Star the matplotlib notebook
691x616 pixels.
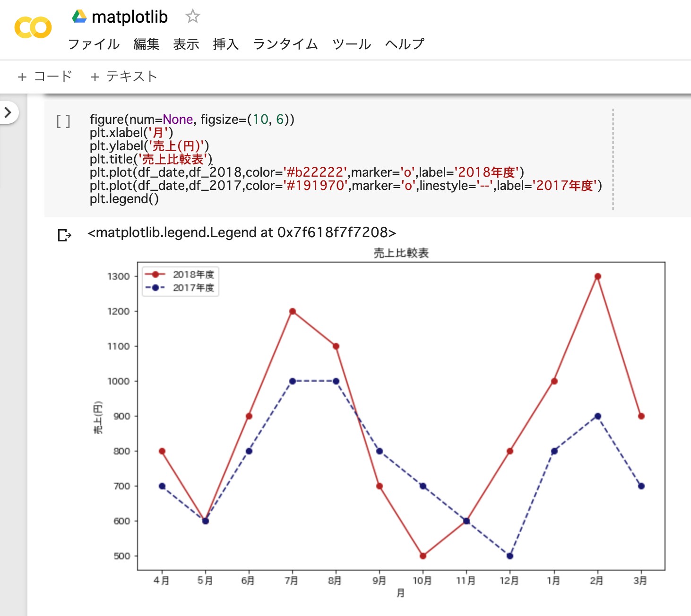click(x=192, y=17)
